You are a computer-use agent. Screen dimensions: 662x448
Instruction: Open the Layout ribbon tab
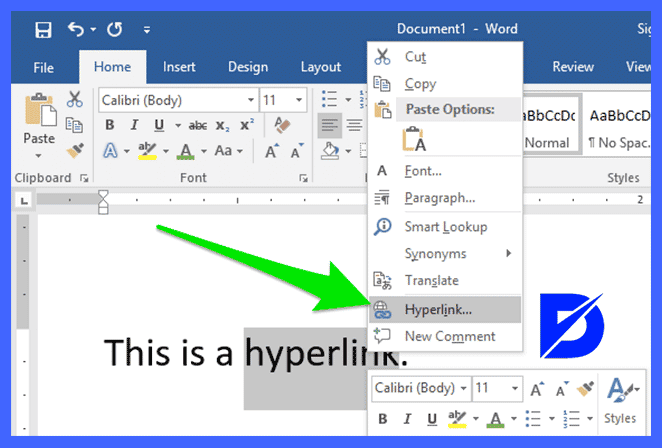tap(320, 67)
